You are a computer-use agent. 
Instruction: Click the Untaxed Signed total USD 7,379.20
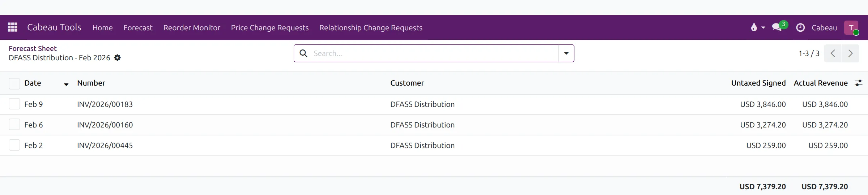[762, 187]
